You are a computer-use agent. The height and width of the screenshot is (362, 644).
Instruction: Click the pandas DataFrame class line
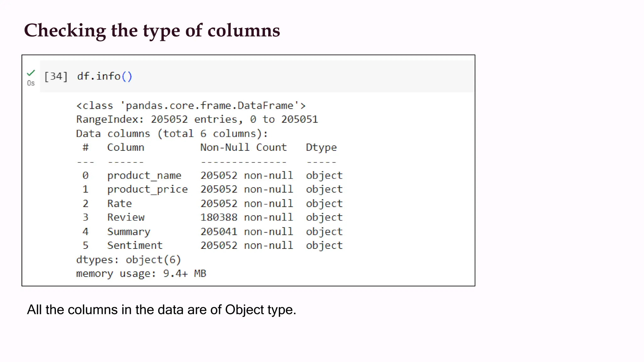pos(191,106)
